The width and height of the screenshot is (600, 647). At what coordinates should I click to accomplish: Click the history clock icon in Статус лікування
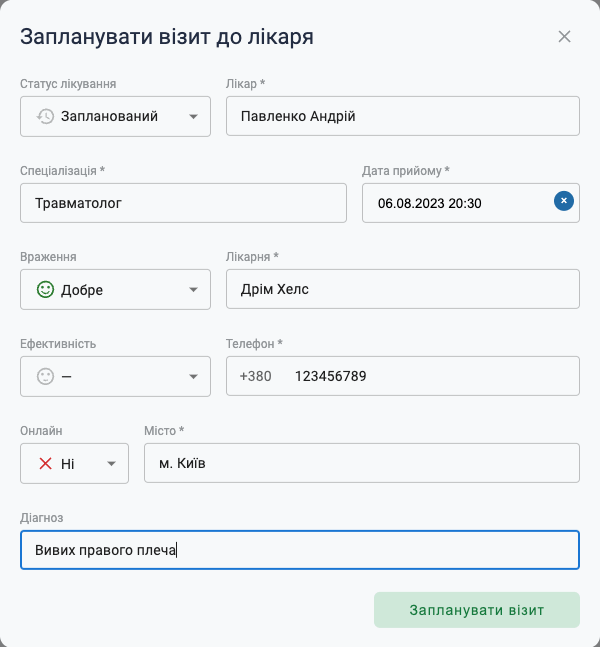click(x=45, y=116)
